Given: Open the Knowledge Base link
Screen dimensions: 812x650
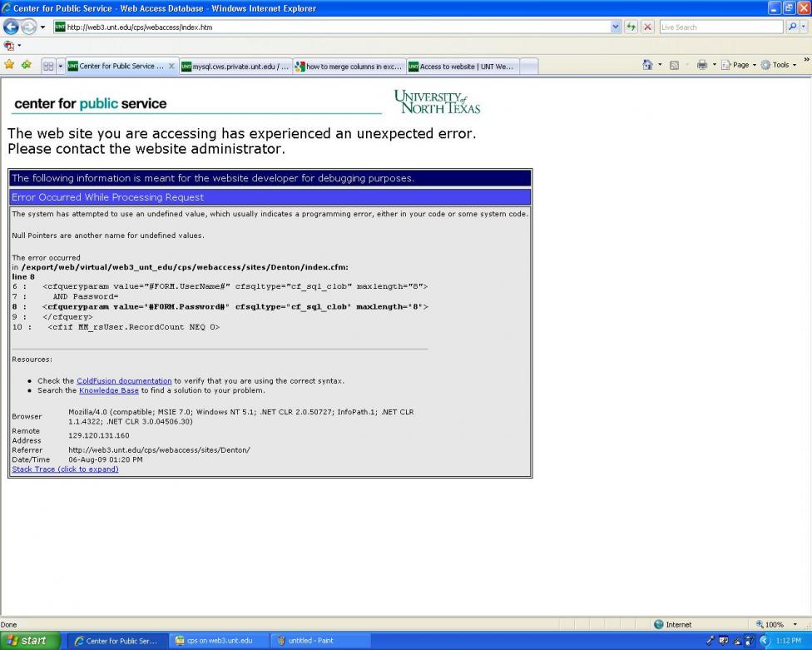Looking at the screenshot, I should point(109,390).
